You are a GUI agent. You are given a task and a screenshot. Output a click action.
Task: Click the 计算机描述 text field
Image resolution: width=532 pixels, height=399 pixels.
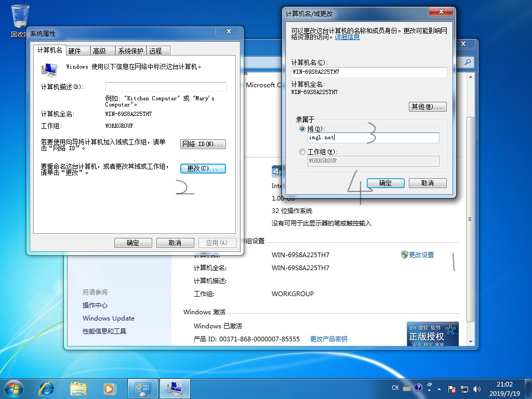166,87
